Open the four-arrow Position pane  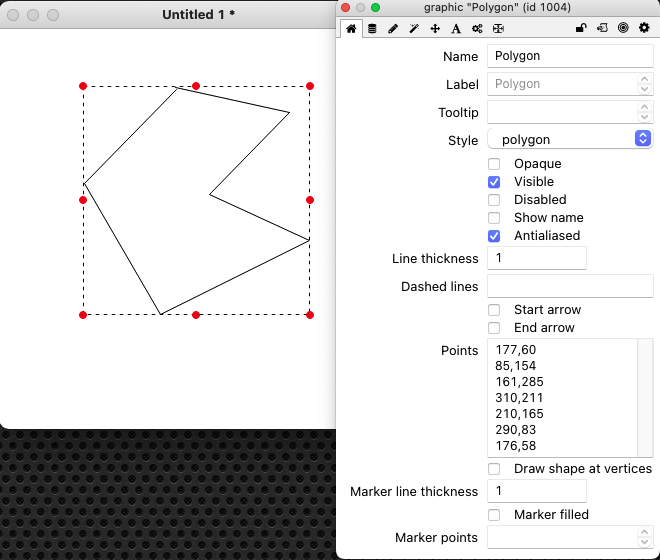[435, 29]
